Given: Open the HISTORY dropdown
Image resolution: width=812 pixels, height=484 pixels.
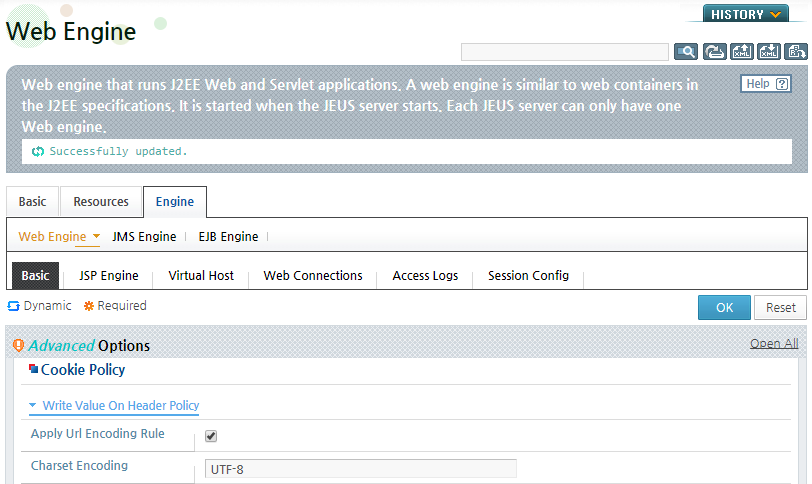Looking at the screenshot, I should tap(746, 14).
